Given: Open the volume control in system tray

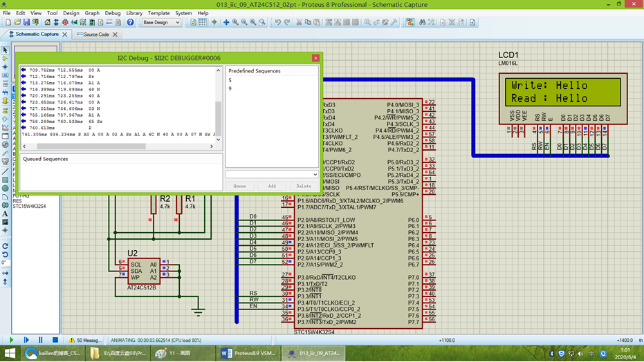Looking at the screenshot, I should pos(580,354).
